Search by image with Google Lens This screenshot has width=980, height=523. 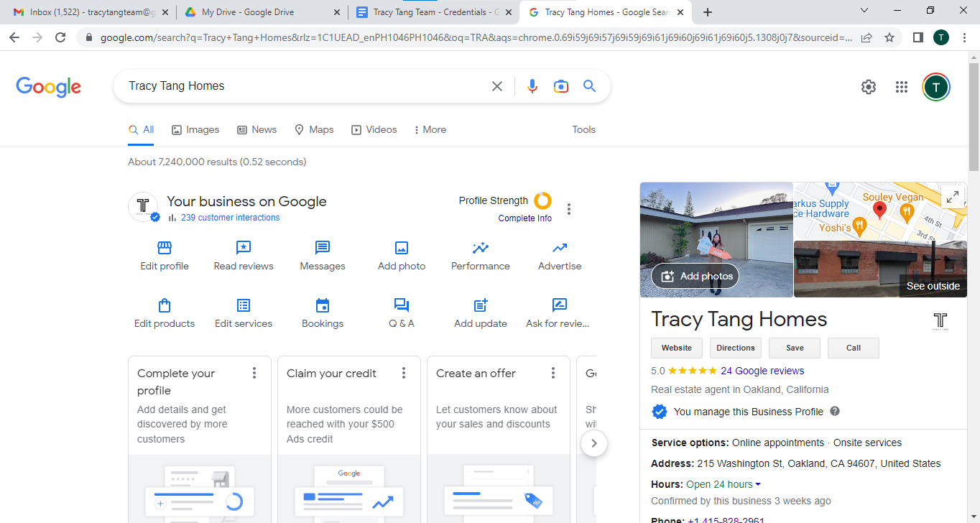pyautogui.click(x=561, y=86)
